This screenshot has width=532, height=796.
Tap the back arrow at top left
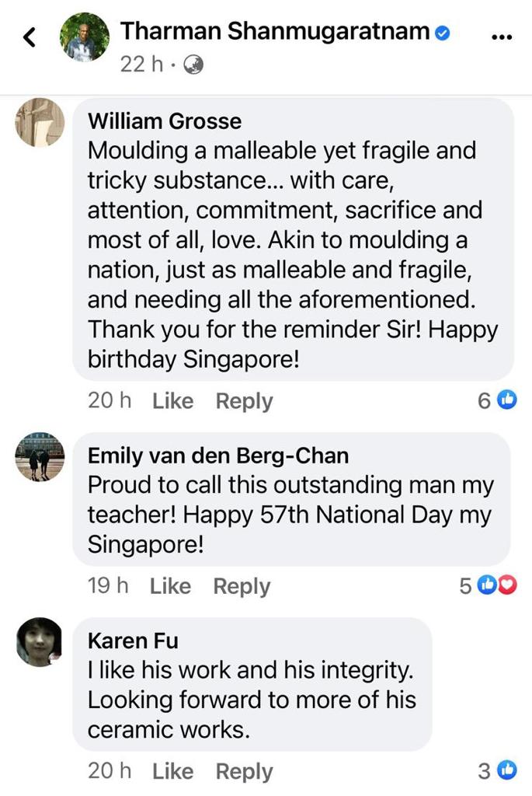tap(30, 37)
